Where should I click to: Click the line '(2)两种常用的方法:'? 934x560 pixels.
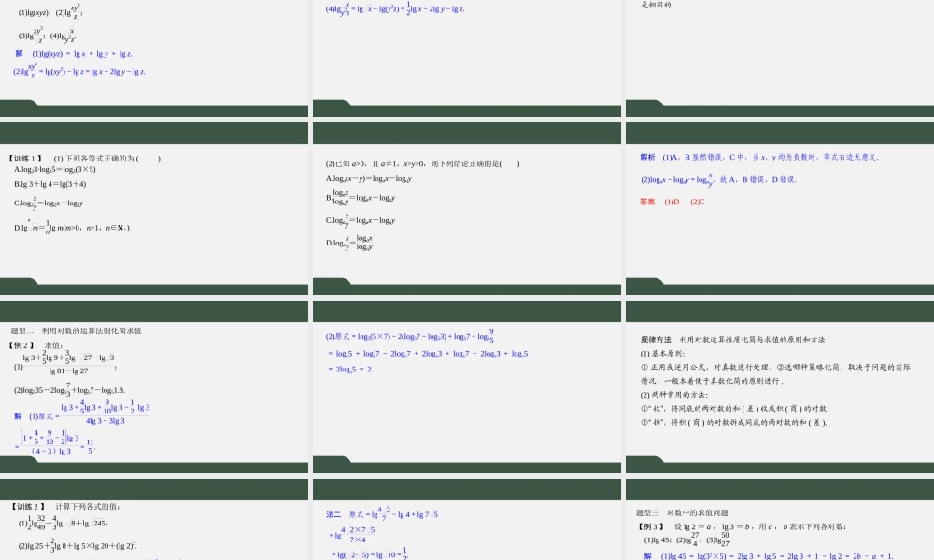click(x=674, y=395)
